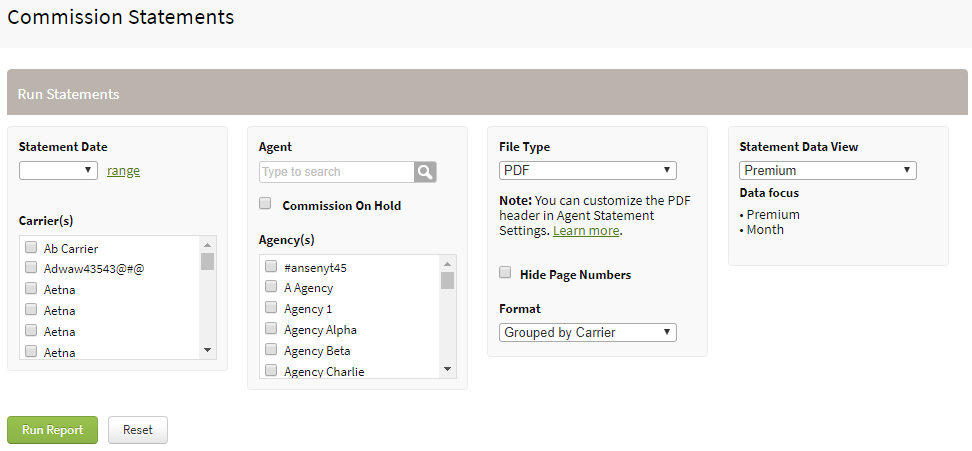
Task: Expand the Format Grouped by Carrier dropdown
Action: (x=588, y=333)
